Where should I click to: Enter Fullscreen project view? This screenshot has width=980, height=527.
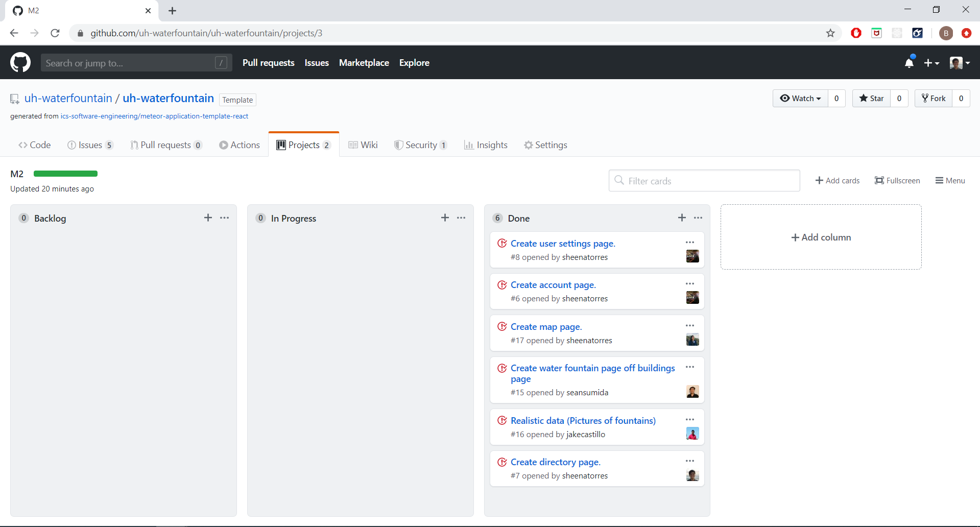coord(897,181)
